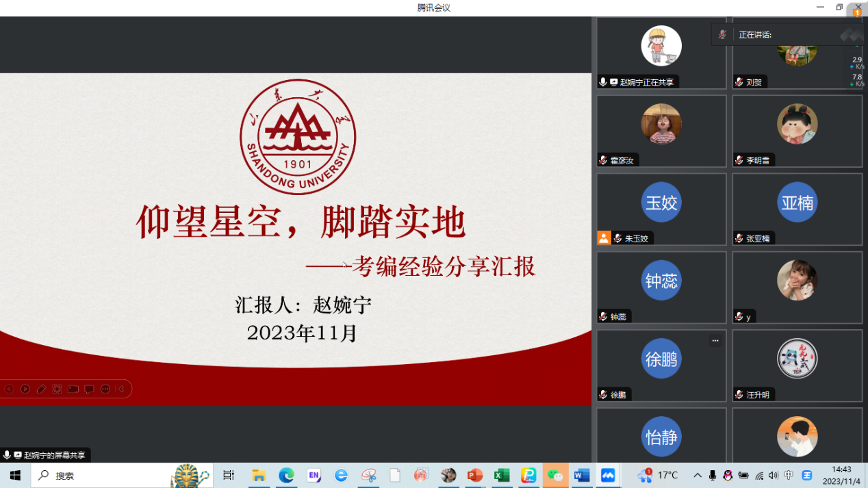The height and width of the screenshot is (488, 868).
Task: Switch to Tencent Meeting taskbar icon
Action: [608, 475]
